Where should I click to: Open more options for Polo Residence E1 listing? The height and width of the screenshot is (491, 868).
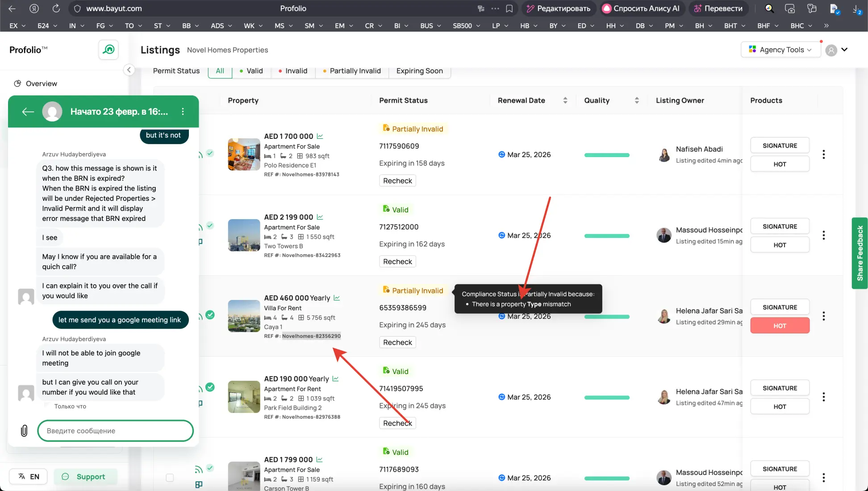pos(824,154)
